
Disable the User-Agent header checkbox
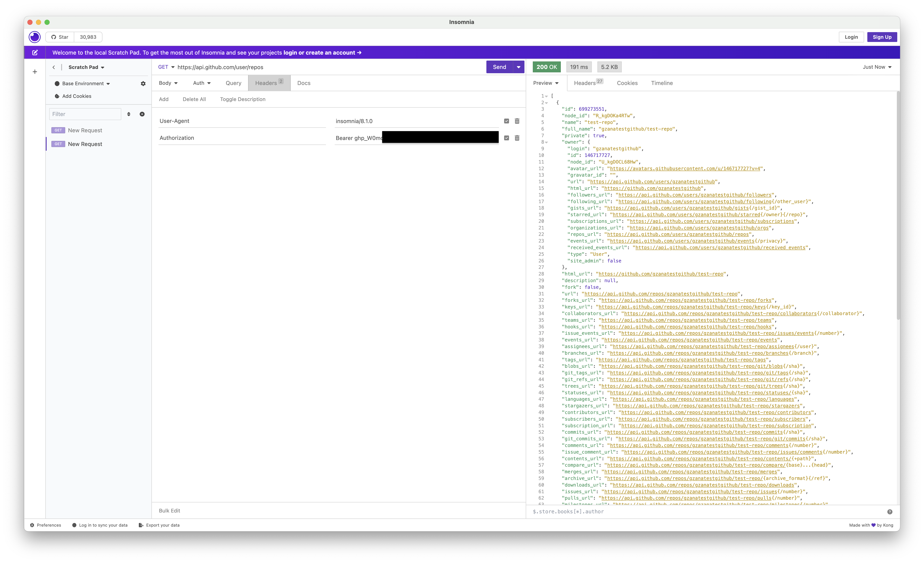[507, 121]
